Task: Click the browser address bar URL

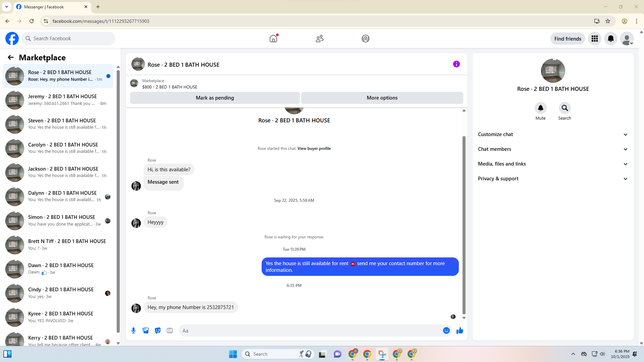Action: click(x=101, y=21)
